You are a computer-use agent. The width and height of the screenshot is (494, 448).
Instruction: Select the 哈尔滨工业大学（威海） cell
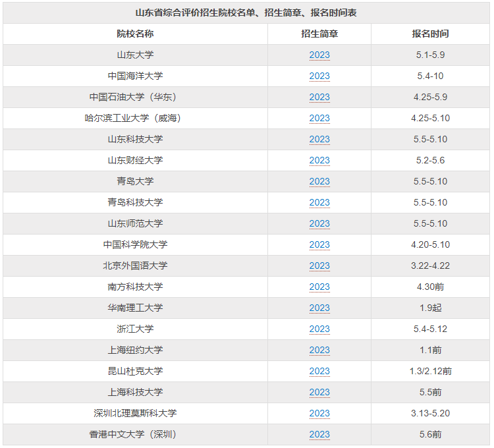[136, 118]
